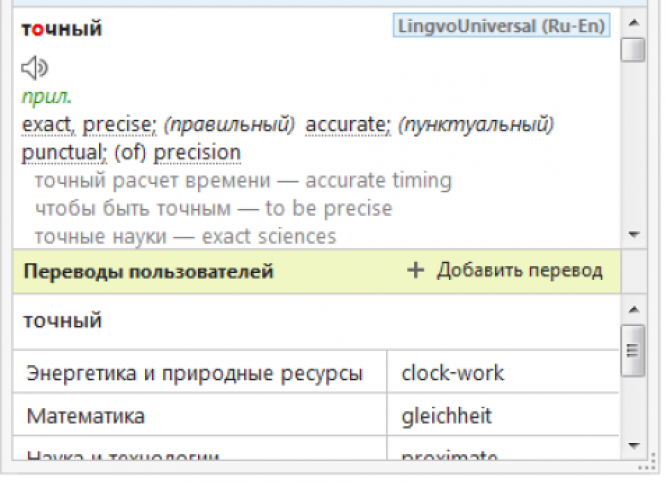Click the lower translations scrollbar thumb
Image resolution: width=665 pixels, height=482 pixels.
click(633, 350)
